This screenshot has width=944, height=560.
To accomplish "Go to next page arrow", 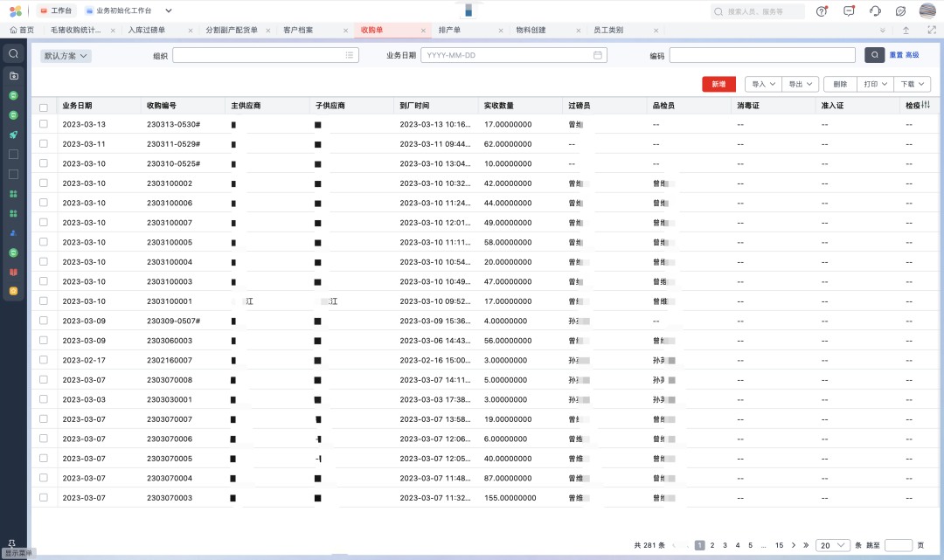I will click(794, 545).
